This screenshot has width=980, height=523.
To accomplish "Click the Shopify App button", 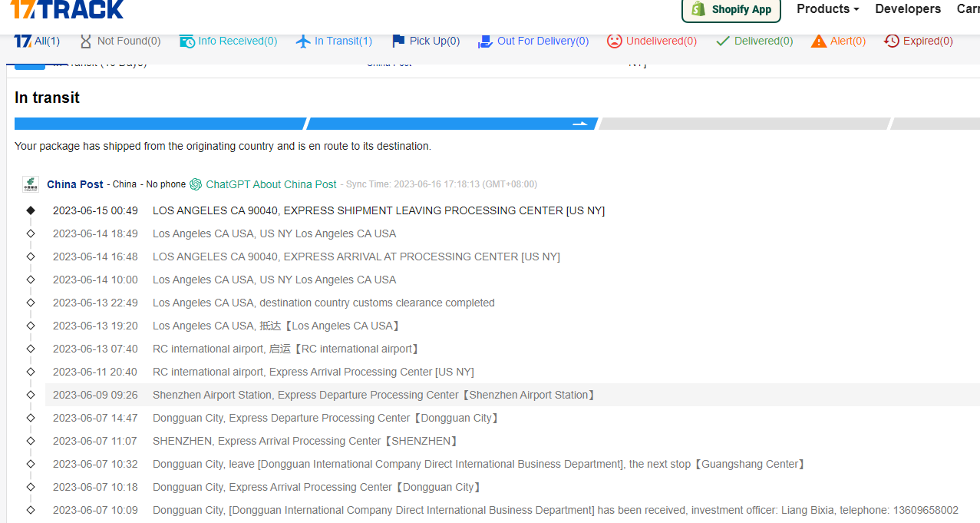I will [x=731, y=10].
